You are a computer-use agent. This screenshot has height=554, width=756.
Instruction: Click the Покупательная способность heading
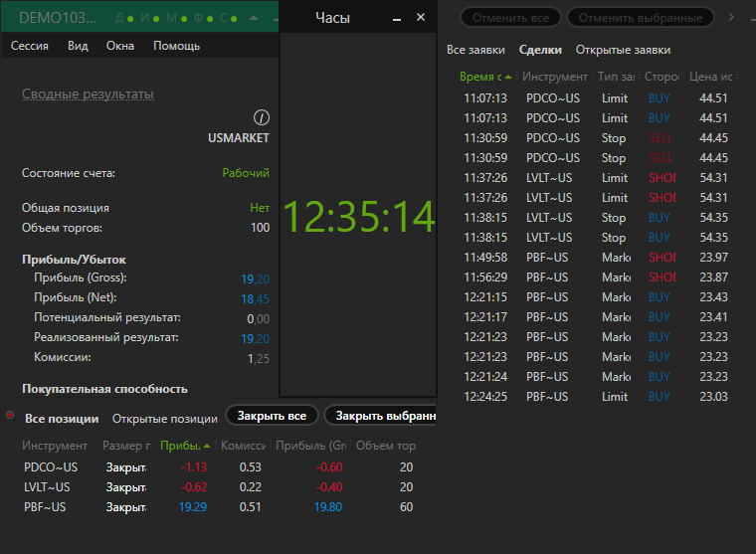tap(104, 389)
